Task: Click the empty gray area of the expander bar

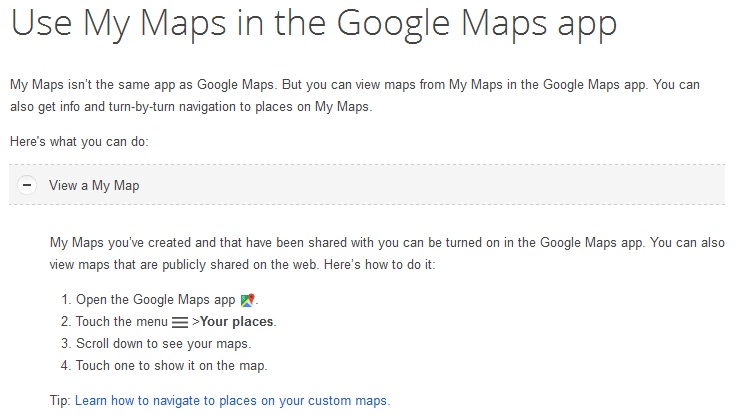Action: [432, 185]
